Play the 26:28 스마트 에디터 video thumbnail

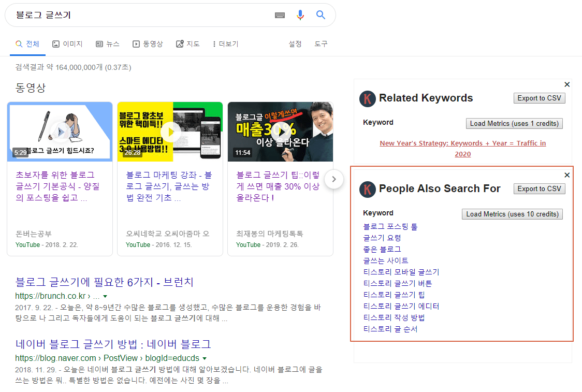[170, 132]
